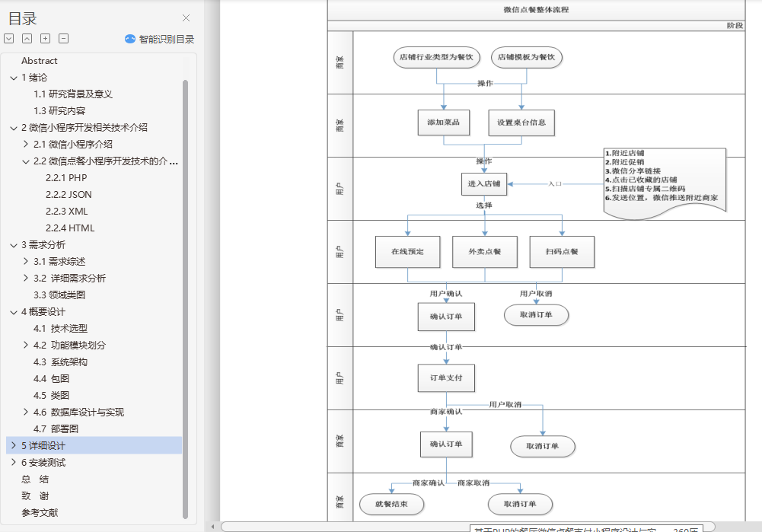Click 外卖点餐 box in flowchart
This screenshot has height=532, width=762.
484,252
